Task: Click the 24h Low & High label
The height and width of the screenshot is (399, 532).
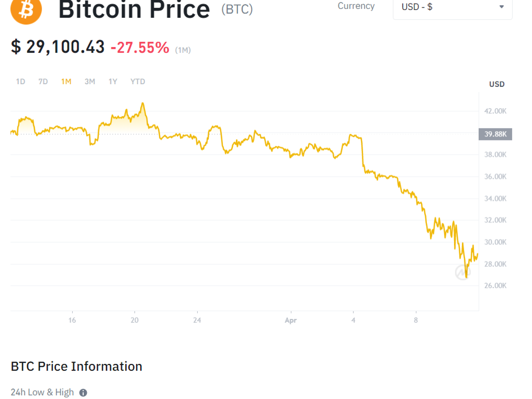Action: click(42, 392)
